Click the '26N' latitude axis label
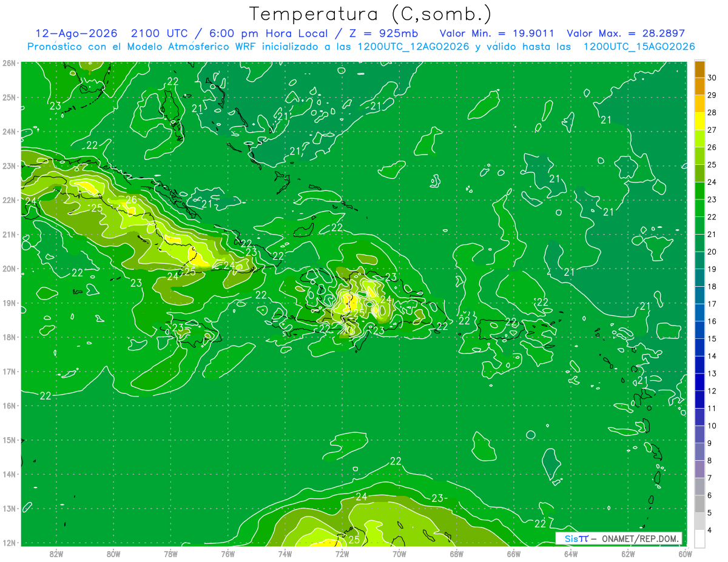The height and width of the screenshot is (562, 728). [x=8, y=63]
